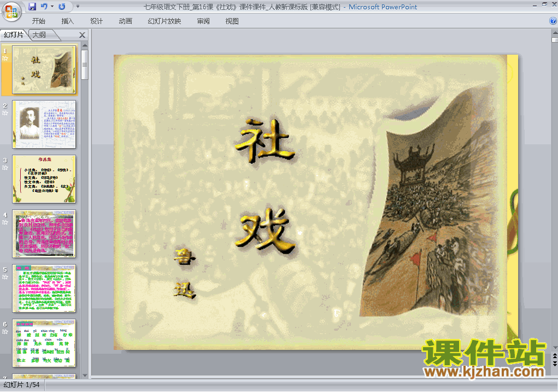This screenshot has height=392, width=558.
Task: Click animation star icon beside slide 4
Action: tap(5, 223)
